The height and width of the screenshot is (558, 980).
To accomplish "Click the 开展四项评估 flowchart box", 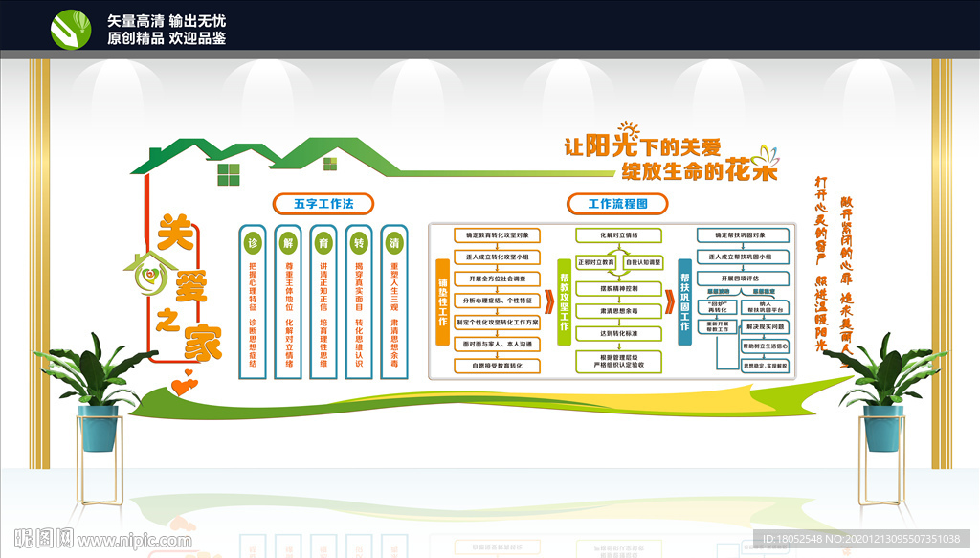I will tap(742, 279).
